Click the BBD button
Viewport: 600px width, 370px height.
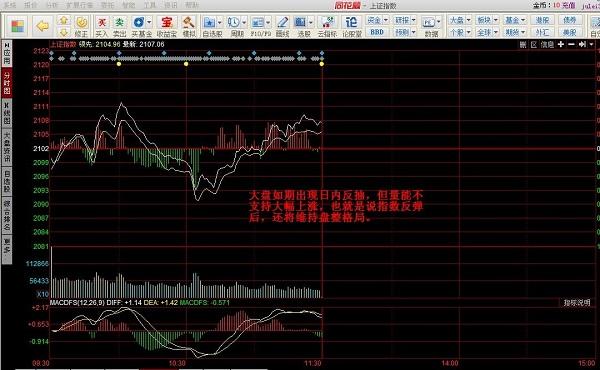pos(377,32)
